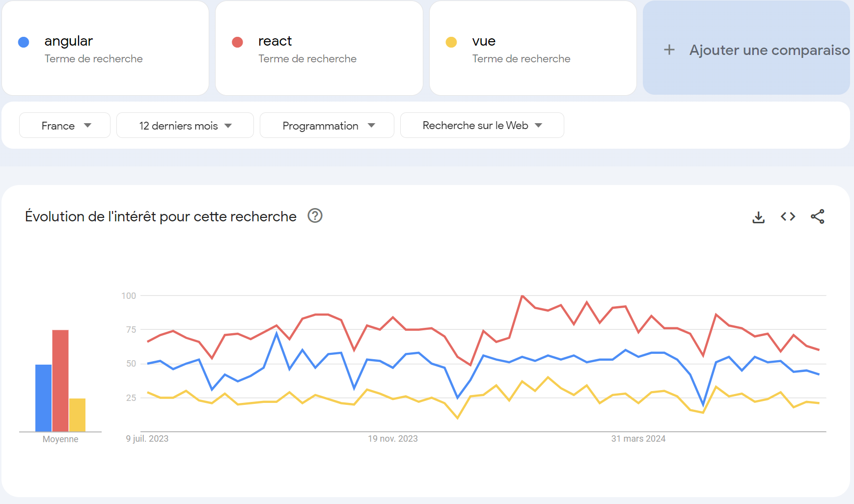Click the blue dot beside angular

click(23, 42)
